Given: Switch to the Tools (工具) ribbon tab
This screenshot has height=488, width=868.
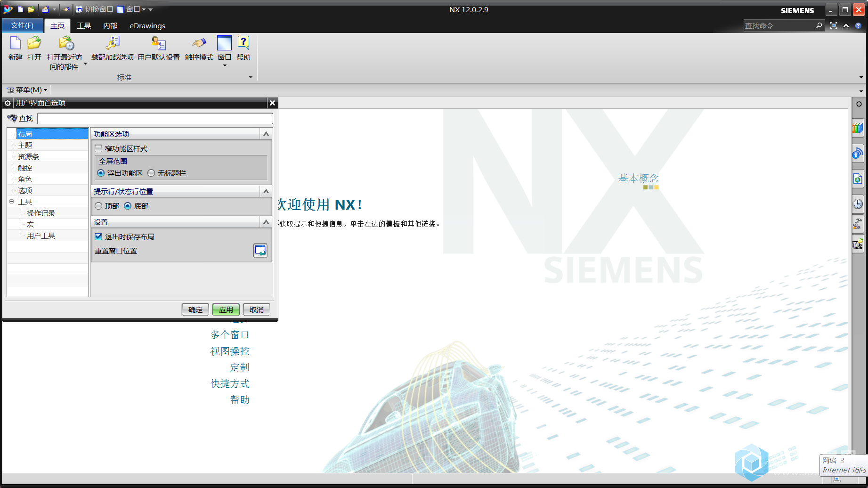Looking at the screenshot, I should tap(84, 25).
